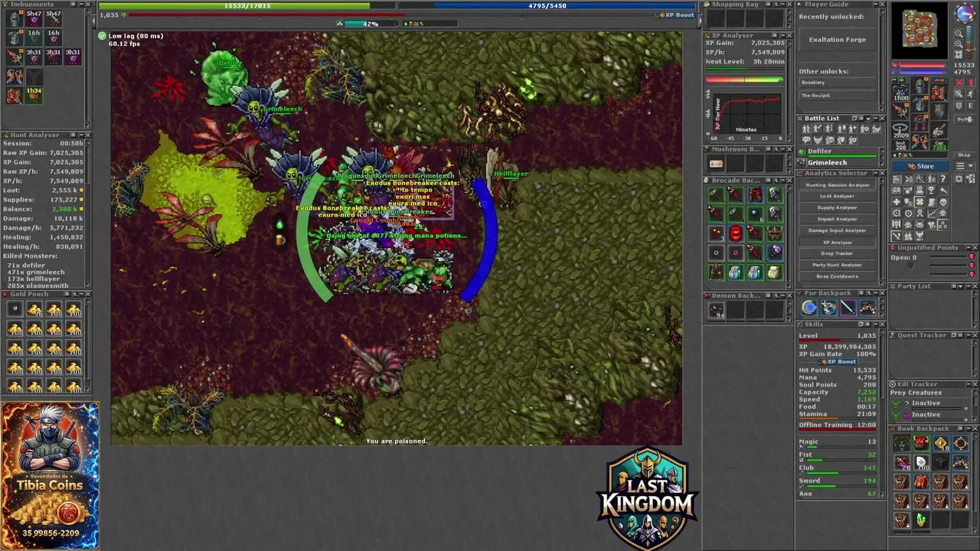Click the mana bar at the top
The image size is (980, 551).
tap(557, 5)
